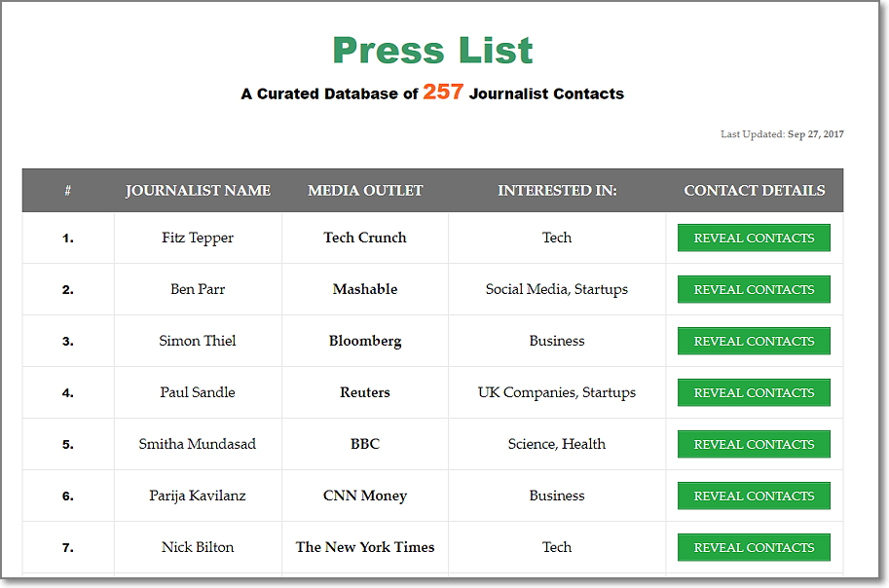Viewport: 889px width, 588px height.
Task: Select The New York Times outlet cell
Action: tap(365, 547)
